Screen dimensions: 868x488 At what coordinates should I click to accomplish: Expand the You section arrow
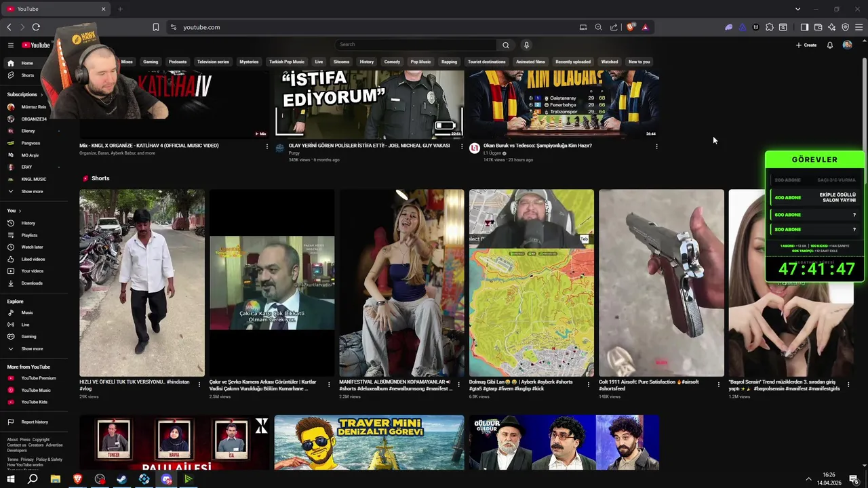pos(20,211)
